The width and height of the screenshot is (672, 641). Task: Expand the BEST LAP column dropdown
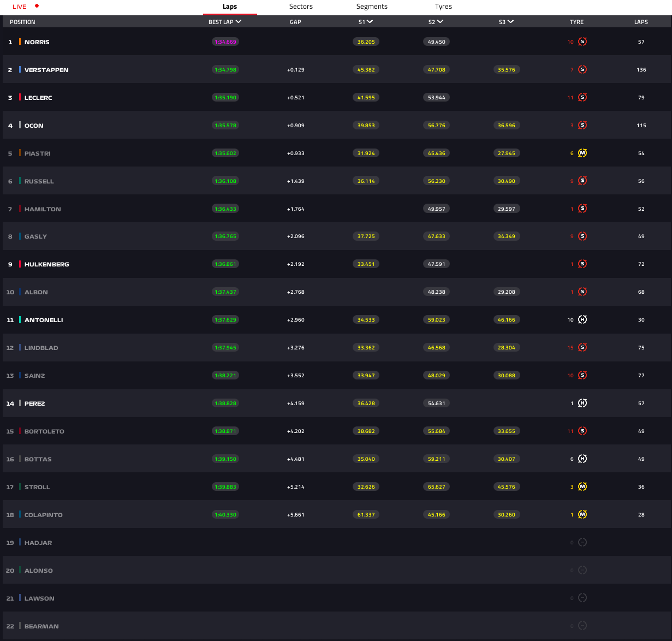[x=239, y=22]
